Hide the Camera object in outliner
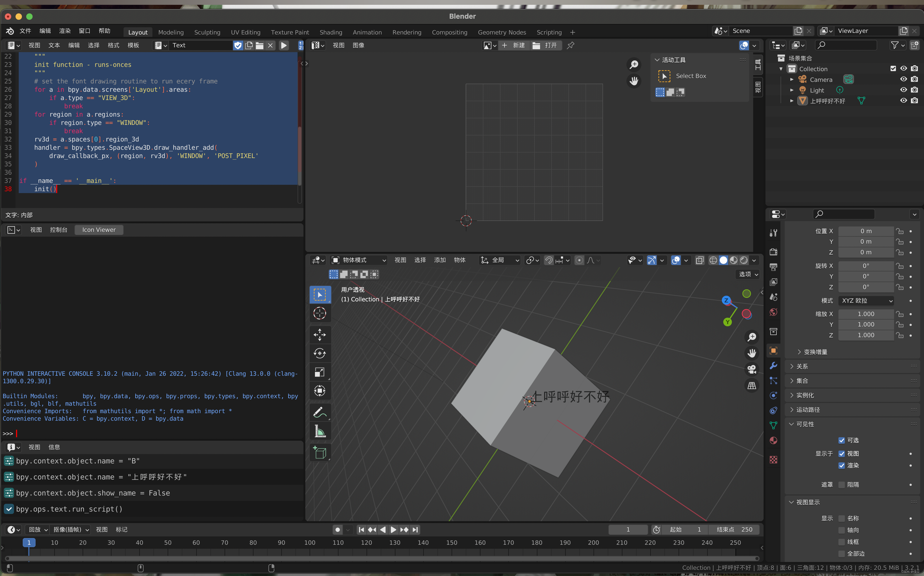The width and height of the screenshot is (924, 576). [903, 79]
